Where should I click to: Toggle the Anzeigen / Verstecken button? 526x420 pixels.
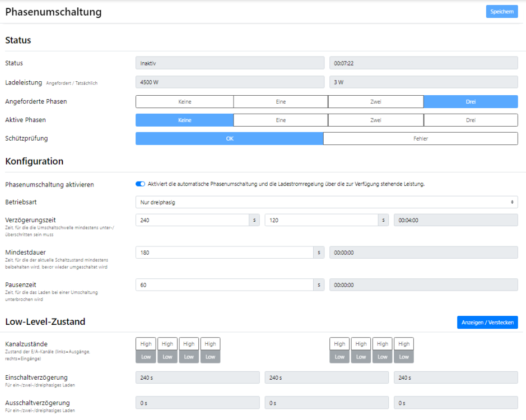(x=487, y=323)
